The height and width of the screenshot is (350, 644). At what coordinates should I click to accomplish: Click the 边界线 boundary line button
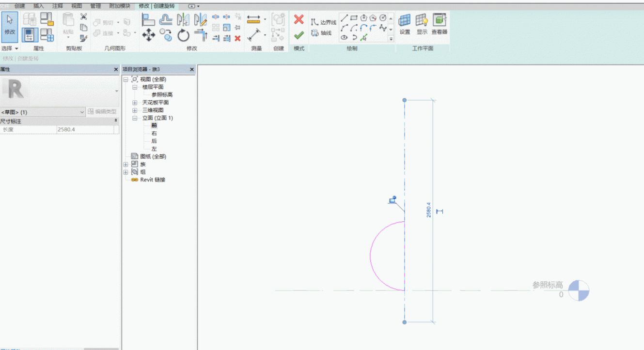coord(323,22)
